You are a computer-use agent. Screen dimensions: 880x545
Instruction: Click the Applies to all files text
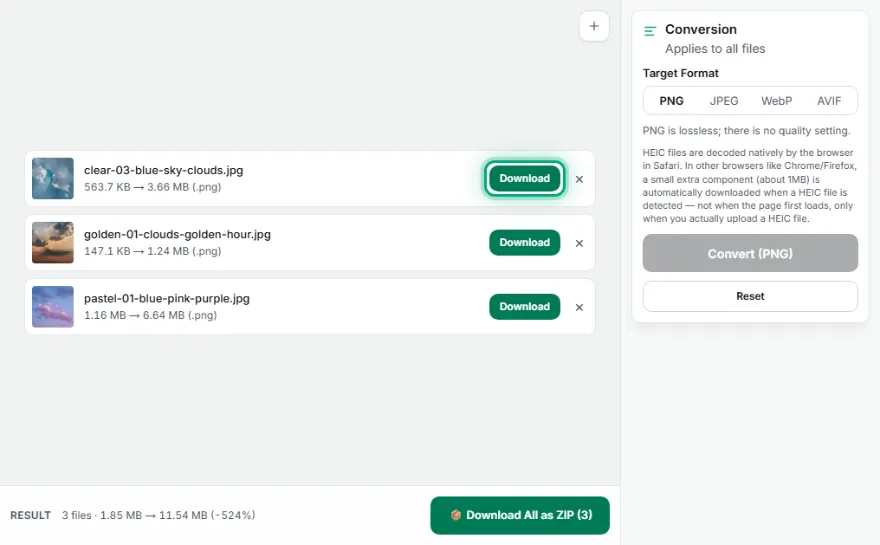click(x=715, y=49)
